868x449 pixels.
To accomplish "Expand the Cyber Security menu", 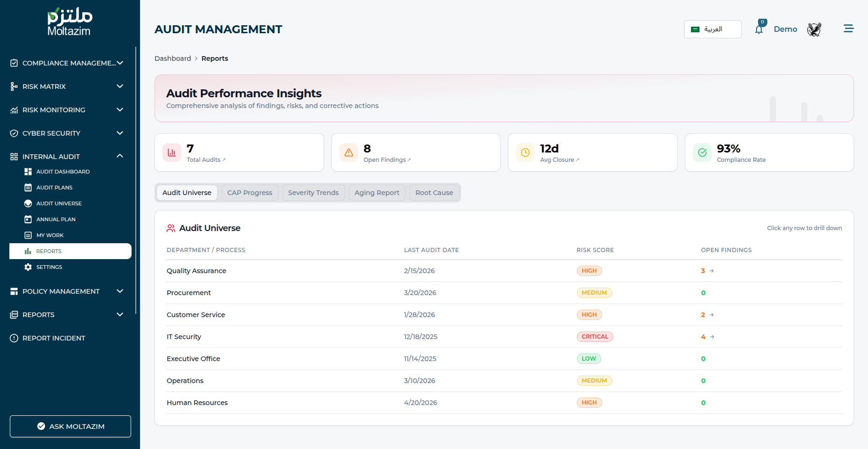I will (67, 133).
